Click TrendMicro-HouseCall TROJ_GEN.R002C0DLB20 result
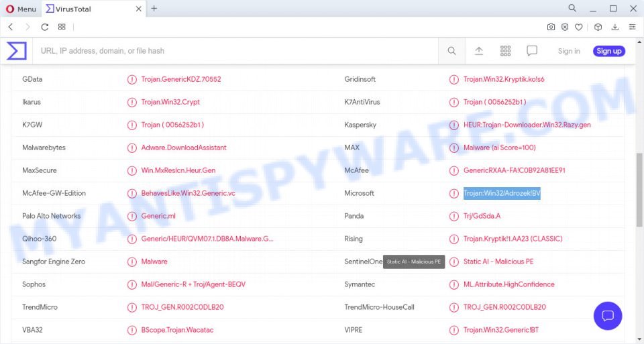644x344 pixels. [x=504, y=307]
